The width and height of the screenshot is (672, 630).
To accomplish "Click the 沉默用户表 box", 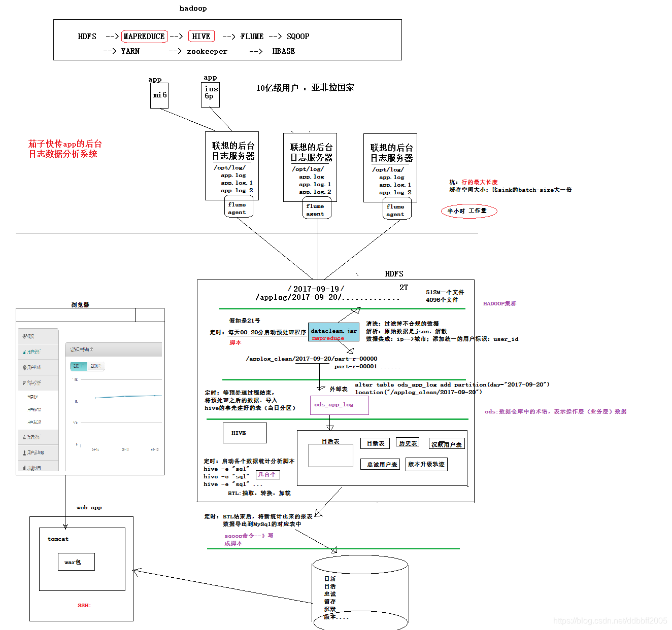I will point(447,444).
